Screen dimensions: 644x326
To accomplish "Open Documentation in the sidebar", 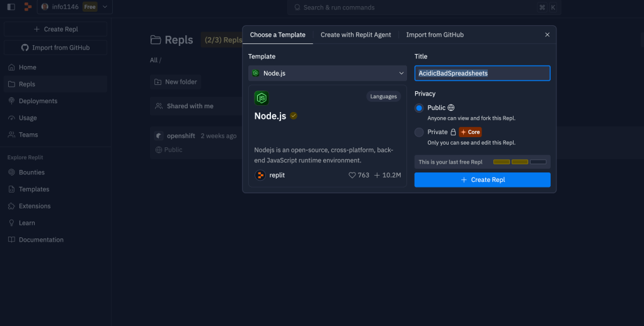I will (x=55, y=240).
